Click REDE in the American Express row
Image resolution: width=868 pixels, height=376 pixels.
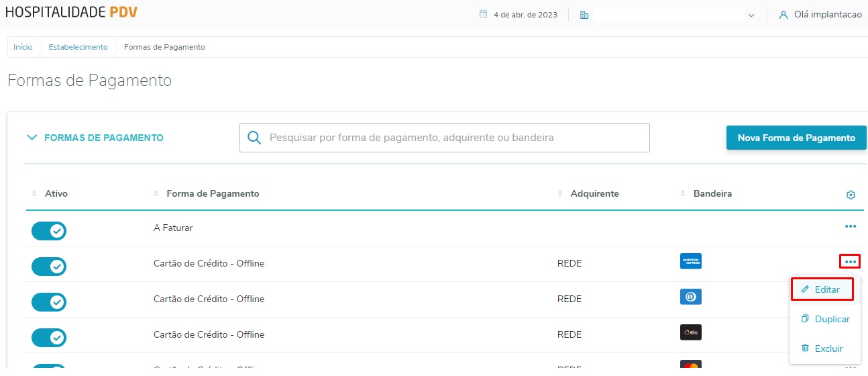(x=569, y=263)
